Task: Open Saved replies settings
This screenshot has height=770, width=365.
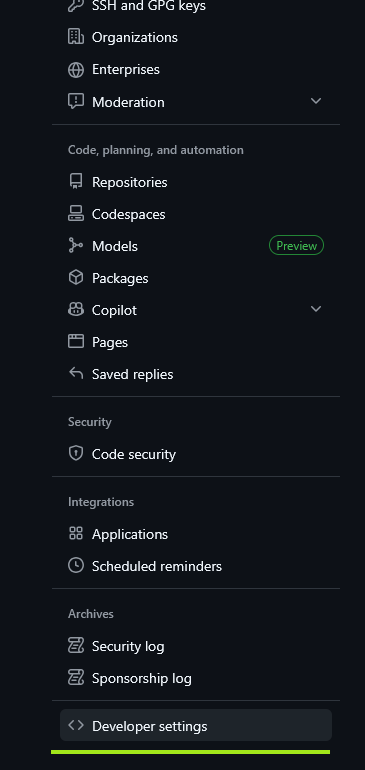Action: click(x=196, y=374)
